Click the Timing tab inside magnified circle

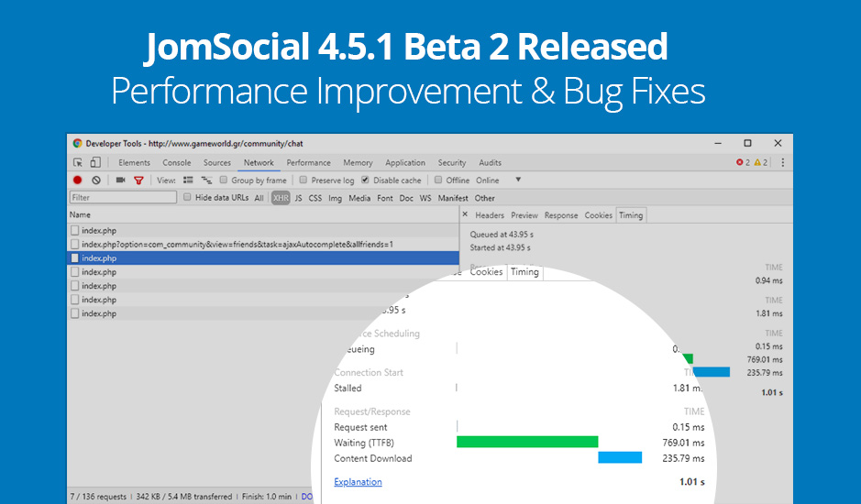(x=524, y=272)
